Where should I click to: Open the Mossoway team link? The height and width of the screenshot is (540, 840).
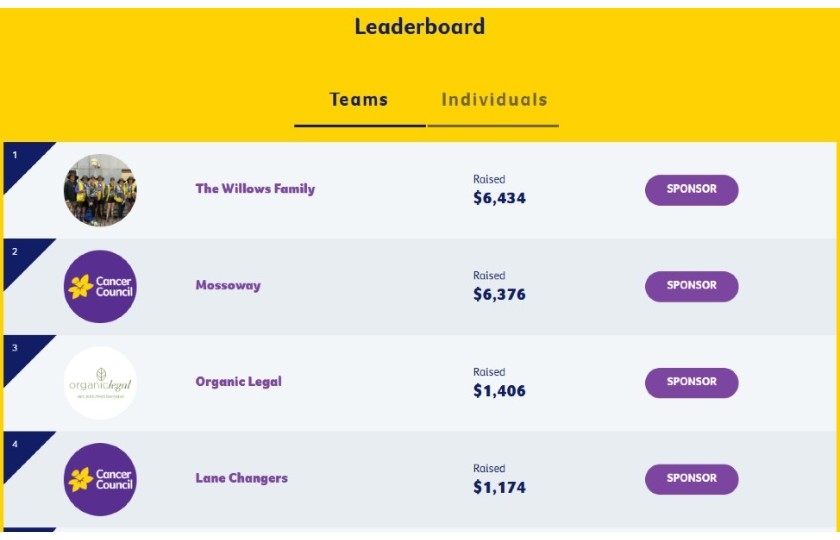(x=228, y=285)
